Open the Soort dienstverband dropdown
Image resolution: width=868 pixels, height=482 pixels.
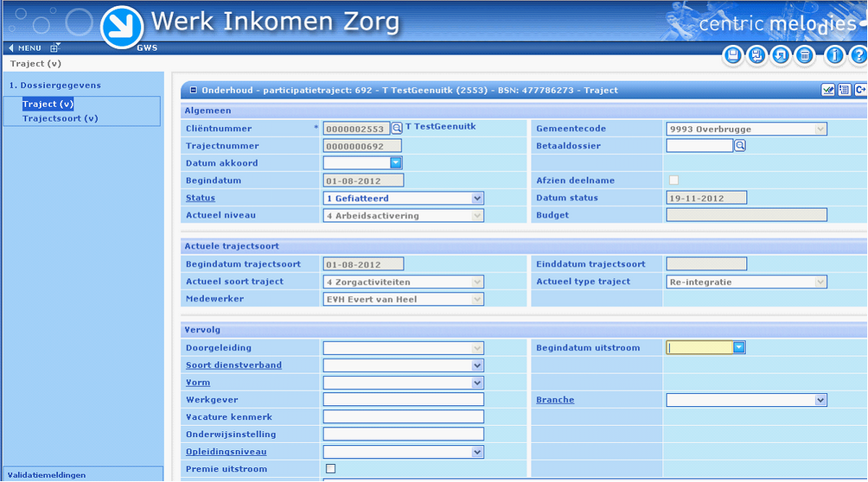click(x=477, y=365)
